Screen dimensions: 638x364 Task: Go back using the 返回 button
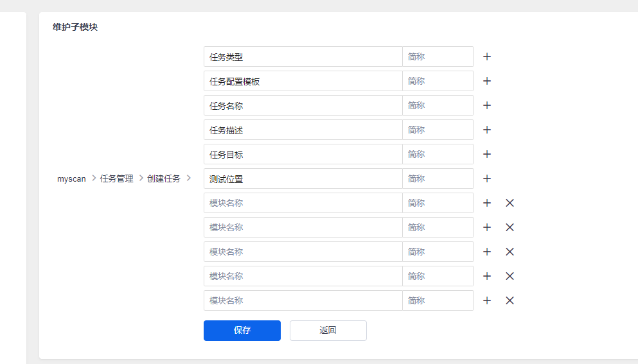pyautogui.click(x=328, y=331)
